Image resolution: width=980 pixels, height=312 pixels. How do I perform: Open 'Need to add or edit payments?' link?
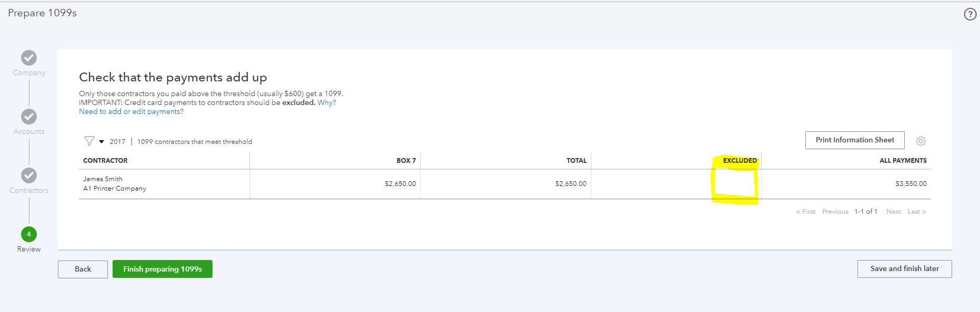point(131,112)
